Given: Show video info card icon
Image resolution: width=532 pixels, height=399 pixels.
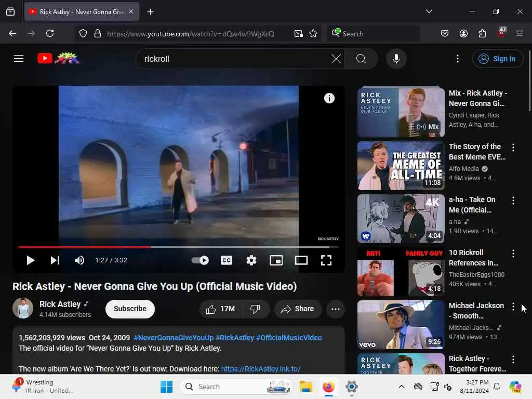Looking at the screenshot, I should (x=329, y=98).
